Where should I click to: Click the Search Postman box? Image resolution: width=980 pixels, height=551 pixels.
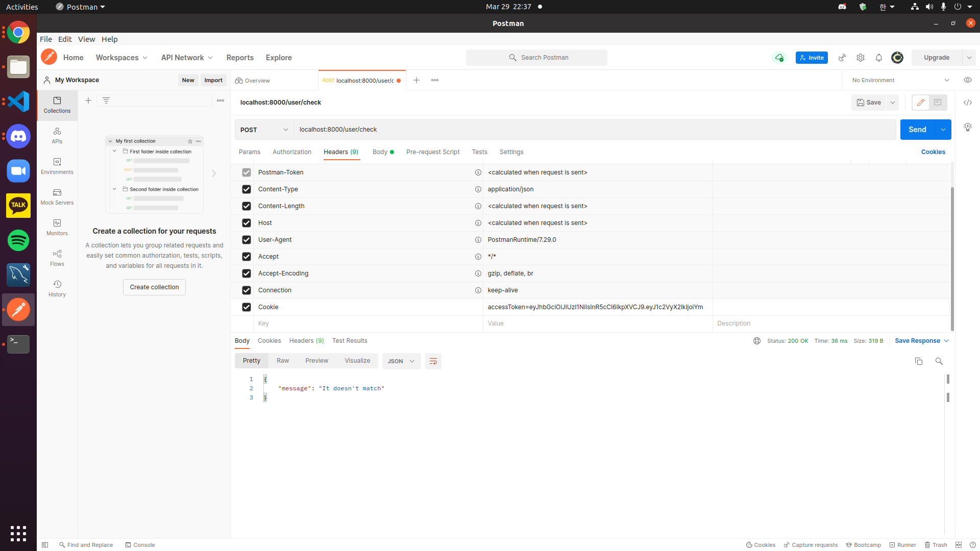point(536,58)
